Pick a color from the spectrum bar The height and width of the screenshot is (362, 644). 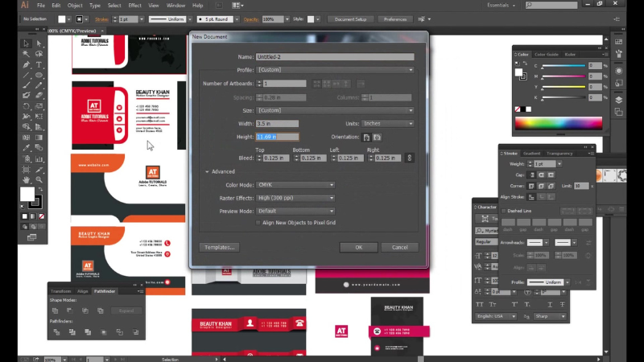559,124
